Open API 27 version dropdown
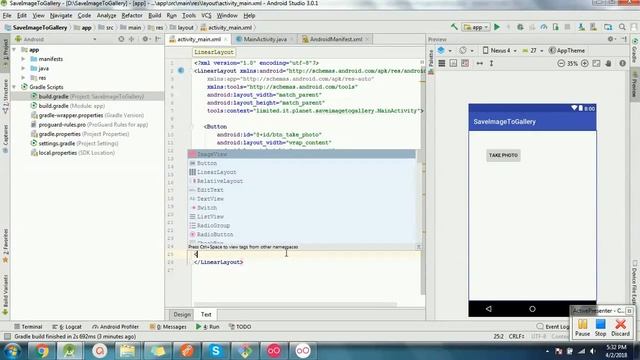The height and width of the screenshot is (360, 640). click(533, 51)
